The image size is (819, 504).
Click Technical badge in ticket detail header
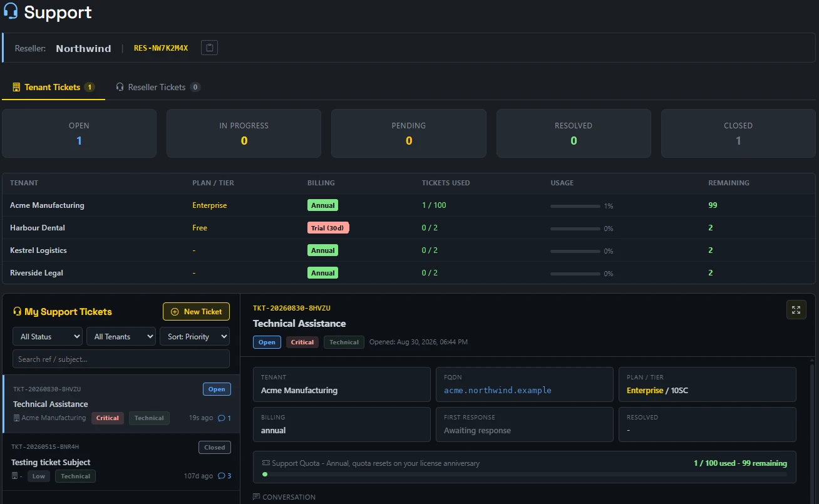[x=344, y=342]
